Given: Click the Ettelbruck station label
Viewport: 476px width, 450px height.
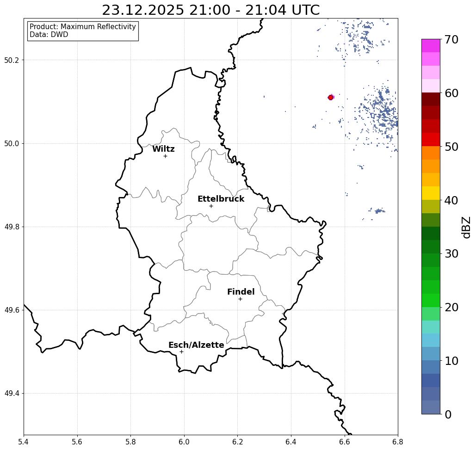Looking at the screenshot, I should pos(221,199).
